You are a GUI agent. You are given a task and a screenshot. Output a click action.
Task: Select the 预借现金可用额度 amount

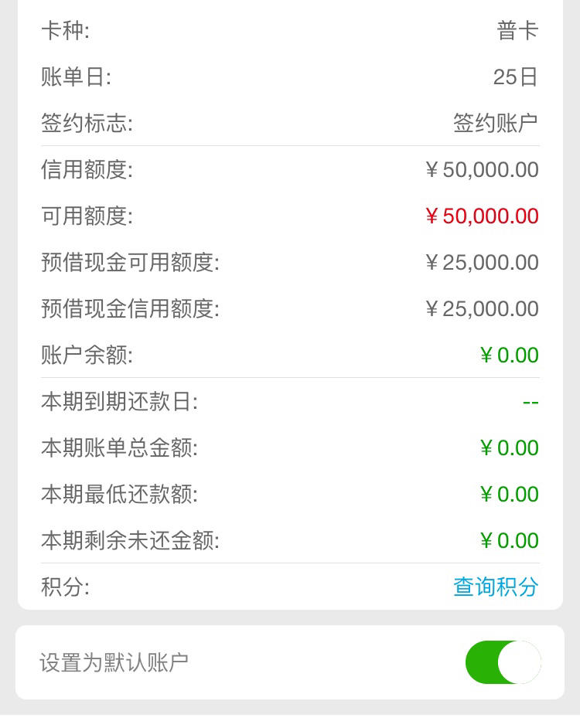(482, 262)
